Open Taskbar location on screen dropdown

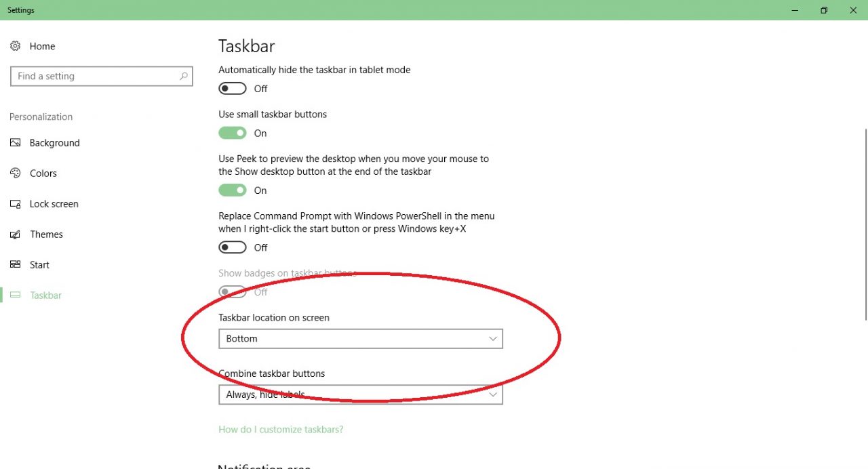[x=360, y=339]
